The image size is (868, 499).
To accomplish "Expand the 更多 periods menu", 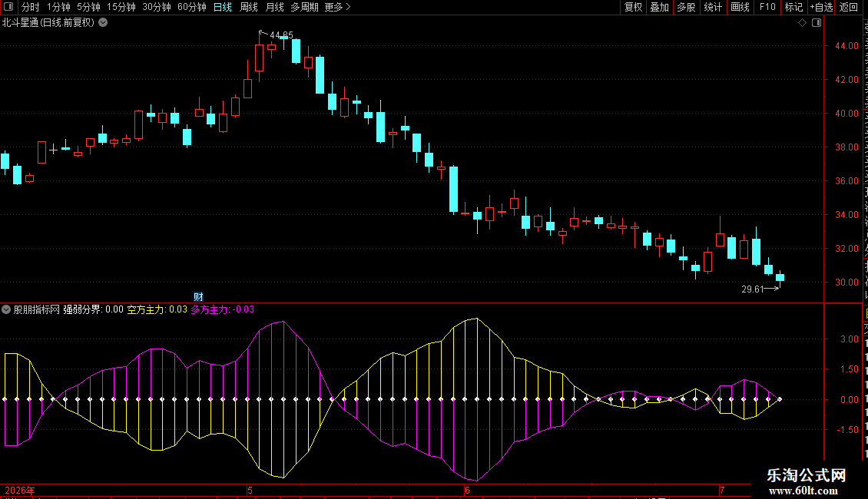I will click(338, 7).
